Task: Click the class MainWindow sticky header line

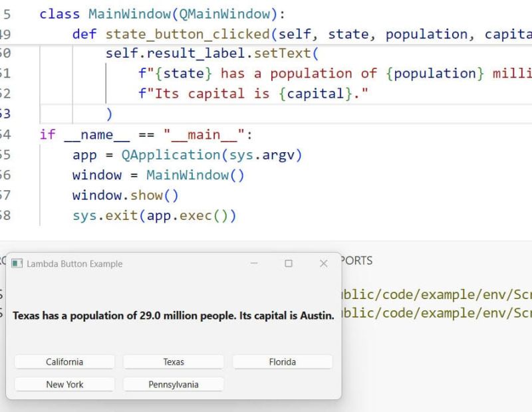Action: click(x=162, y=14)
